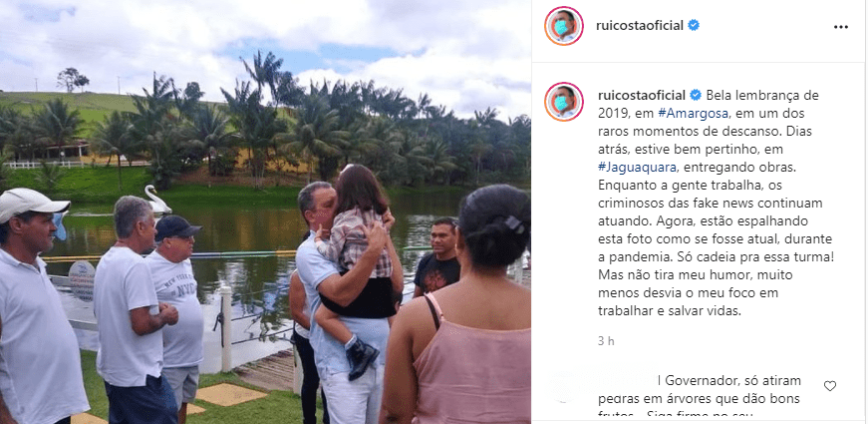868x424 pixels.
Task: Click the "3 h" post timestamp
Action: [606, 341]
